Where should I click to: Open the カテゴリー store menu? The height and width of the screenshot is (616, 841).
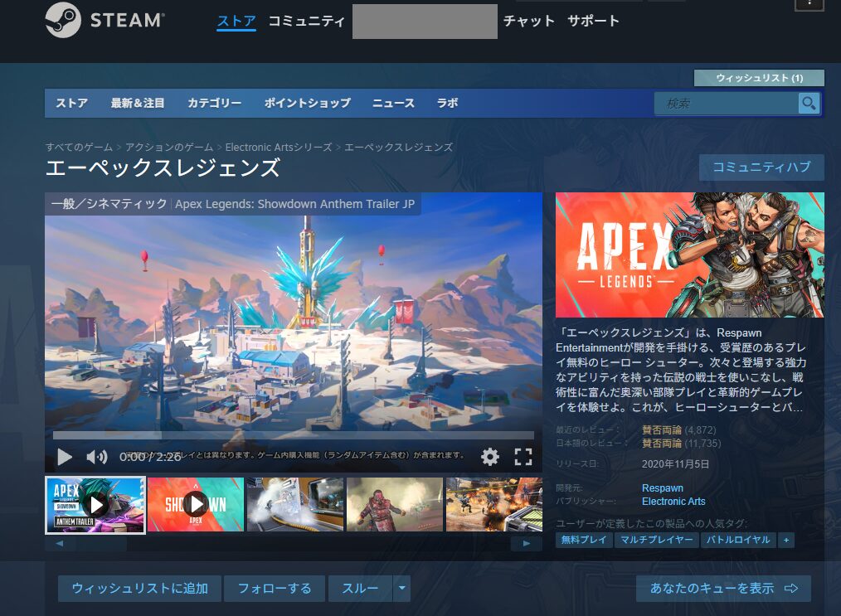click(x=214, y=104)
